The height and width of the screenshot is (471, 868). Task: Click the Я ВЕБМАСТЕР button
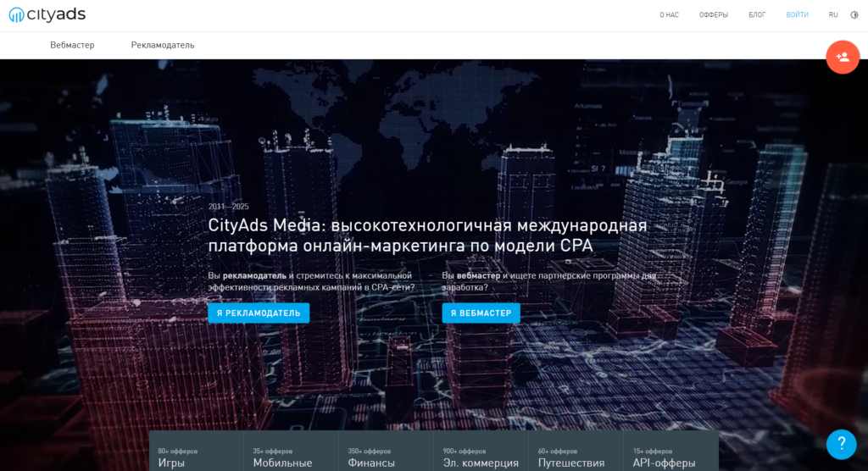pyautogui.click(x=481, y=313)
